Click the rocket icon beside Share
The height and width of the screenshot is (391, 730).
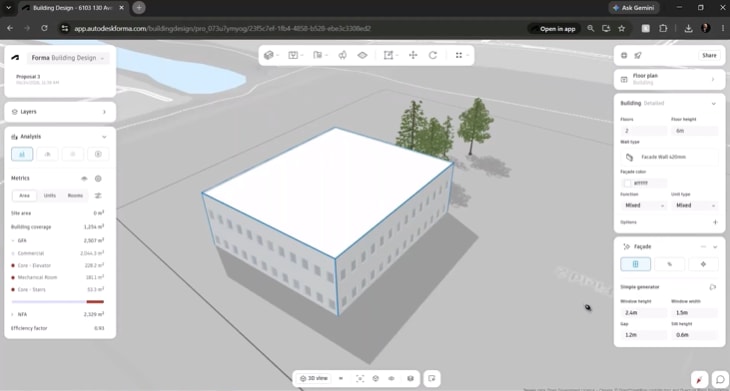coord(638,55)
